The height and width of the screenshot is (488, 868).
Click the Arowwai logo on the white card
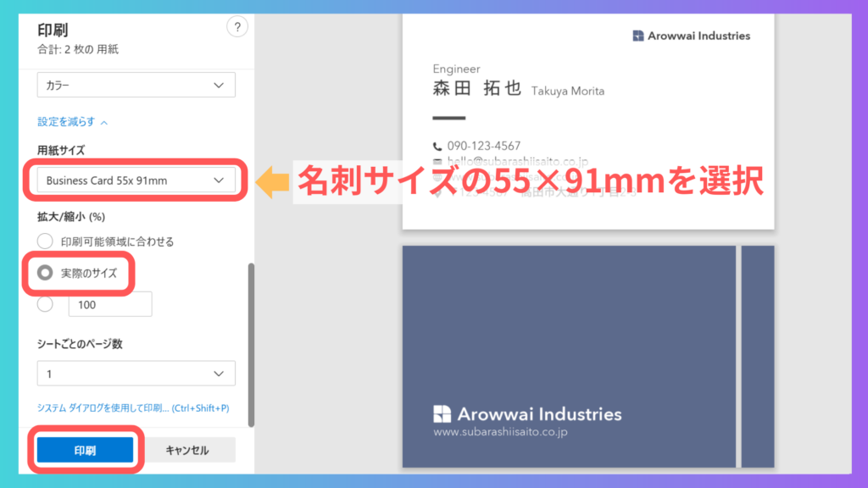(x=638, y=36)
